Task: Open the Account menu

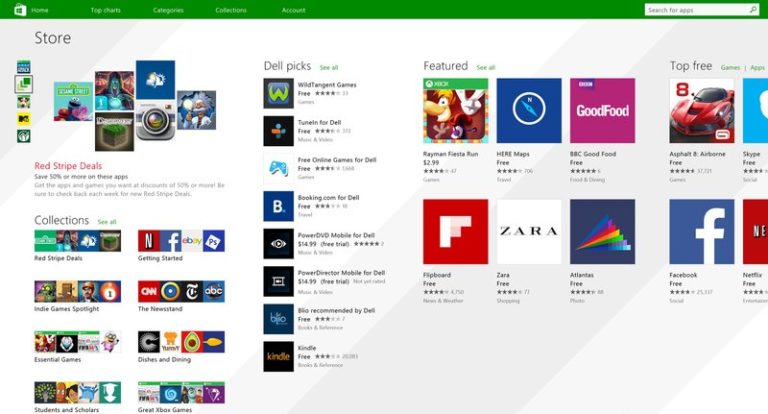Action: click(x=293, y=10)
